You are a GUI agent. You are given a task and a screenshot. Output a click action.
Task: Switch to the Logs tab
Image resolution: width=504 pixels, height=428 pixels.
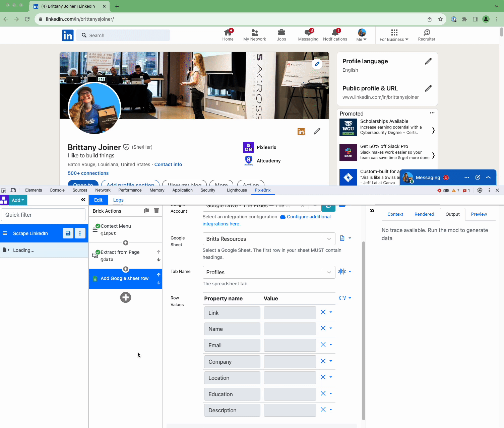[118, 200]
